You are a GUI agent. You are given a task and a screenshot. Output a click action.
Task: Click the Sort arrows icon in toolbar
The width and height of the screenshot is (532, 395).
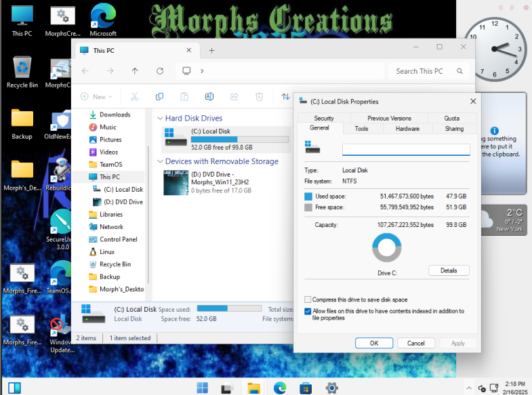click(x=285, y=97)
